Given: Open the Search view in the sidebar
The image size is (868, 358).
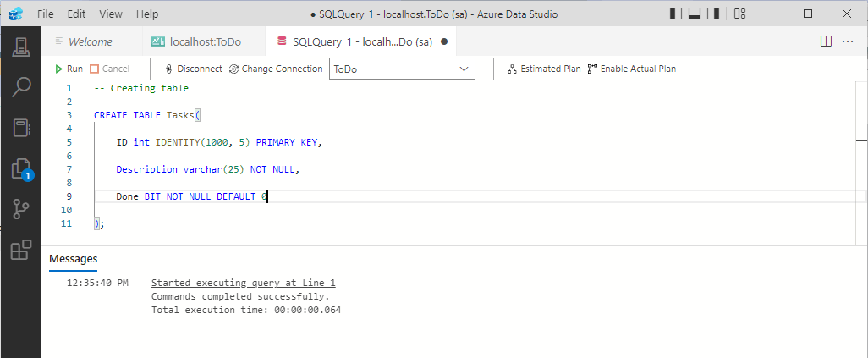Looking at the screenshot, I should point(21,87).
